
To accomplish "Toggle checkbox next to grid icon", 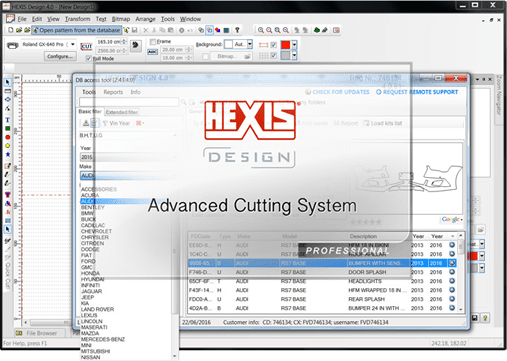I will (274, 55).
